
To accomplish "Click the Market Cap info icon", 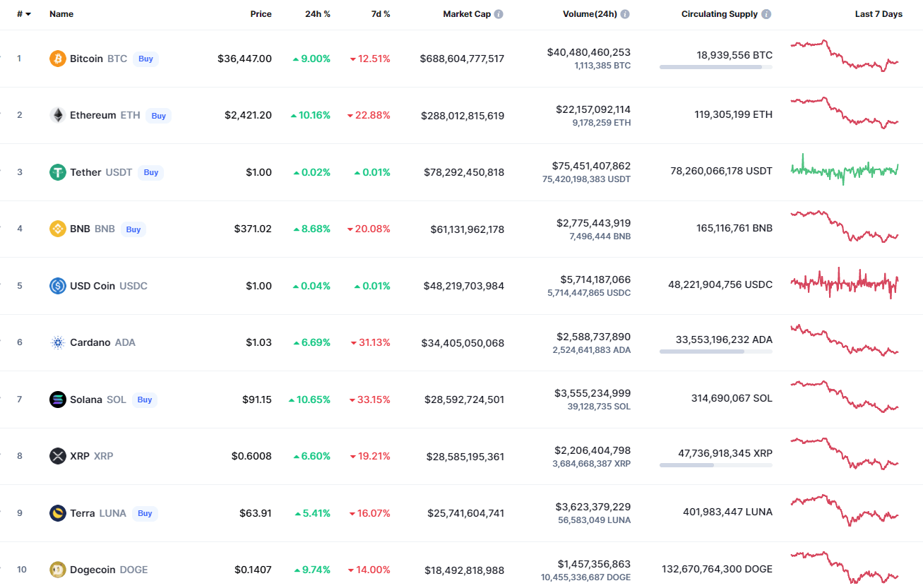I will pyautogui.click(x=499, y=14).
